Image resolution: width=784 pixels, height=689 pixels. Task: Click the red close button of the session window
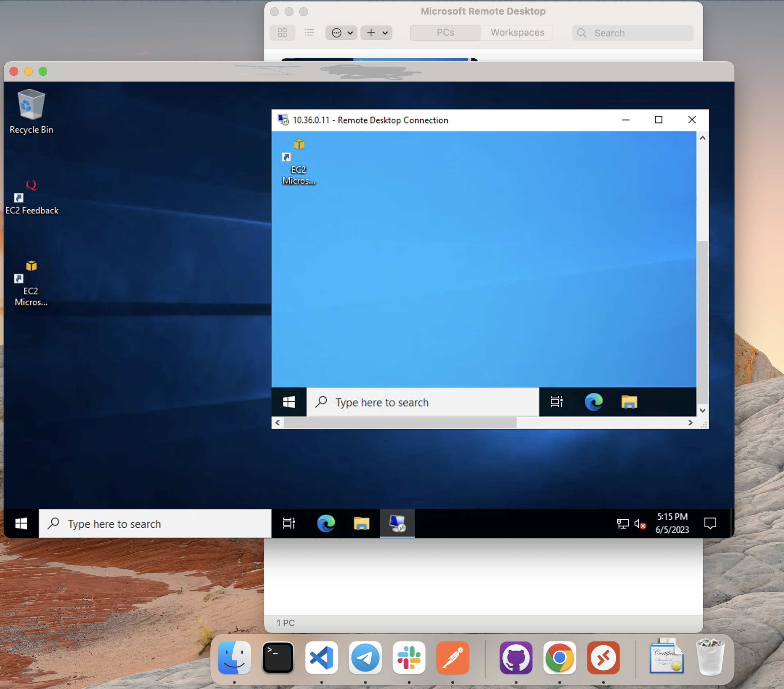(x=14, y=71)
